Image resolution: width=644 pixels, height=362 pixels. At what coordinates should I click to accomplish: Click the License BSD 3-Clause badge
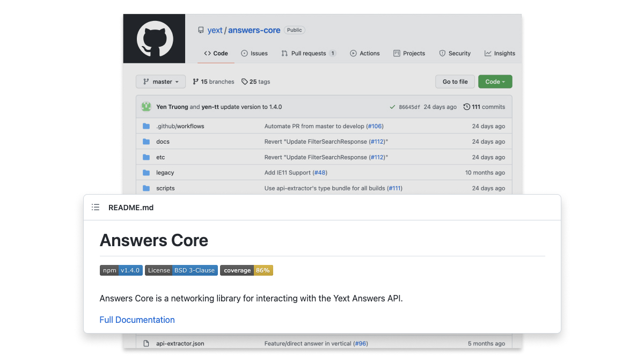click(181, 270)
